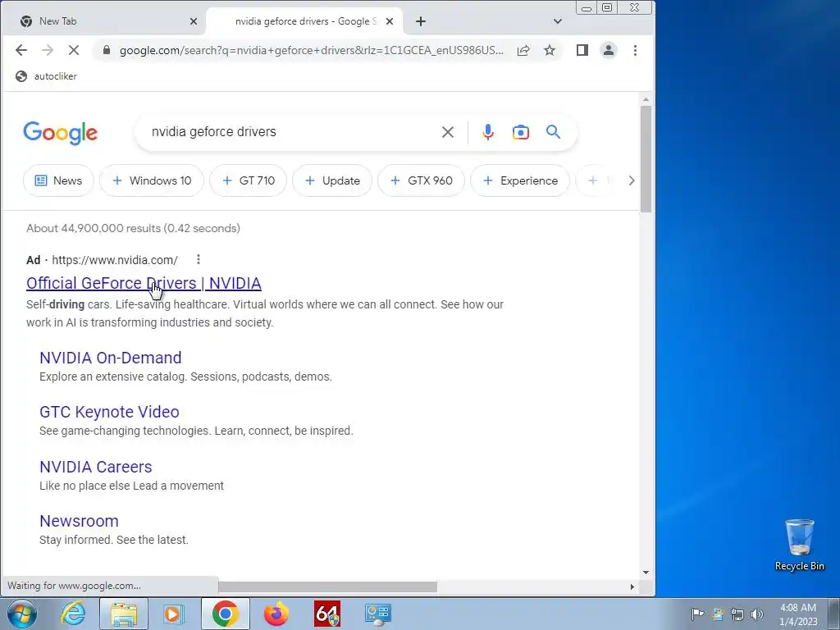
Task: Open Chrome profile avatar menu
Action: [x=609, y=50]
